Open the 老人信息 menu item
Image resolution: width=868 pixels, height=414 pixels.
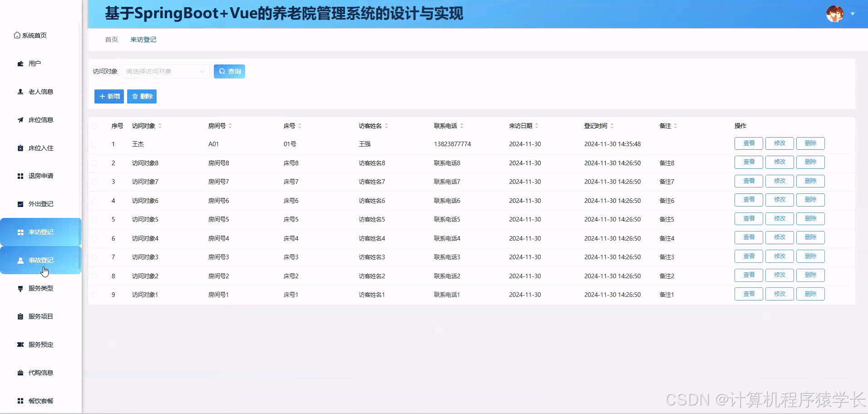pyautogui.click(x=41, y=92)
